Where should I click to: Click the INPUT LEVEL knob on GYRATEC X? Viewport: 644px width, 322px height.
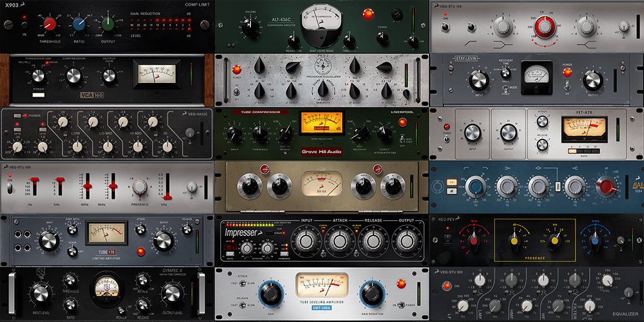click(40, 294)
